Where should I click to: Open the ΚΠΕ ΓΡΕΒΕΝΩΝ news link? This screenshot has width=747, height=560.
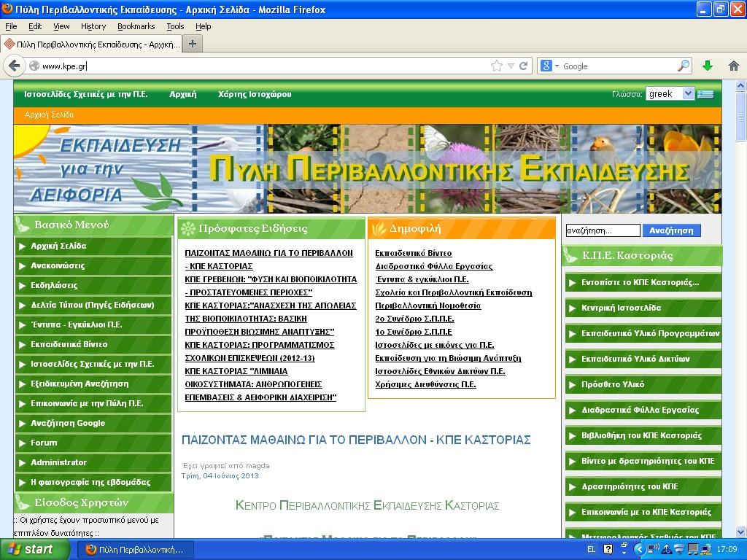point(271,286)
